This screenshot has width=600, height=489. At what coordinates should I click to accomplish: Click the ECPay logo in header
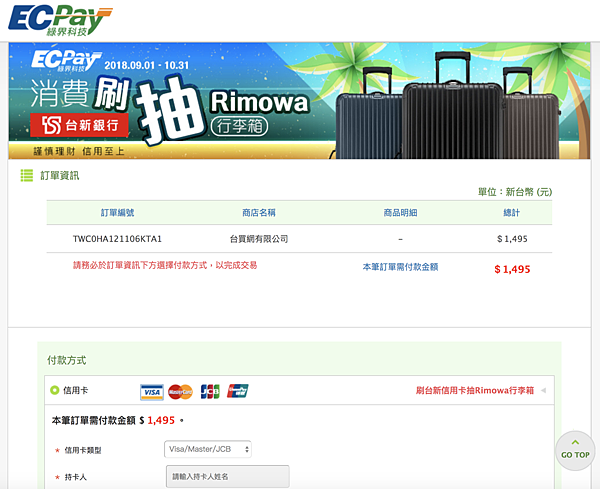pyautogui.click(x=60, y=20)
